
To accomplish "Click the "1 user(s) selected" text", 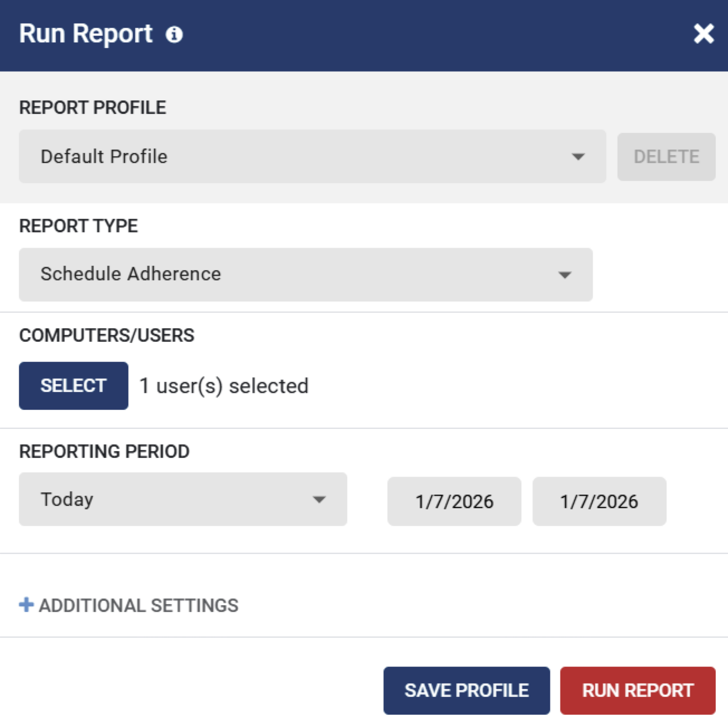I will point(224,386).
